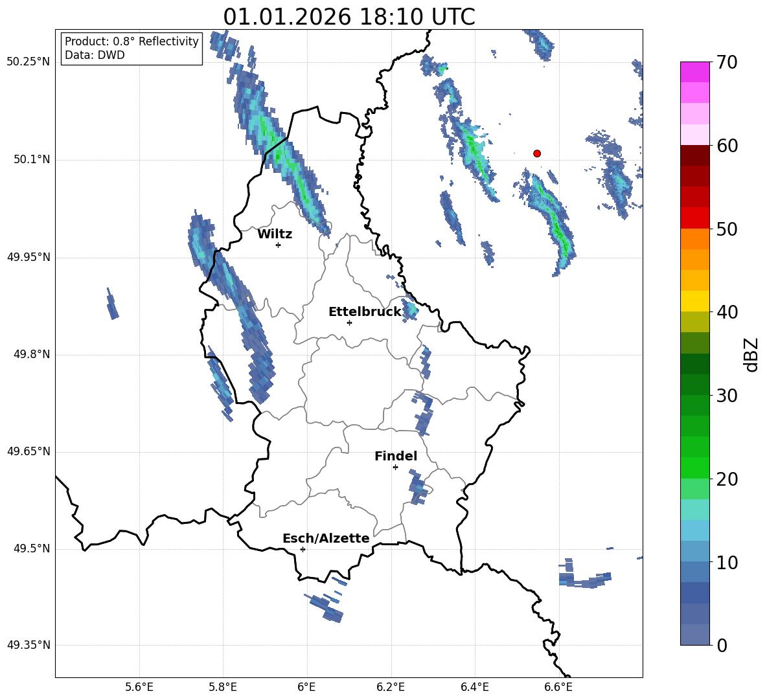Click the 49.35°N latitude label
This screenshot has height=700, width=767.
pyautogui.click(x=29, y=645)
